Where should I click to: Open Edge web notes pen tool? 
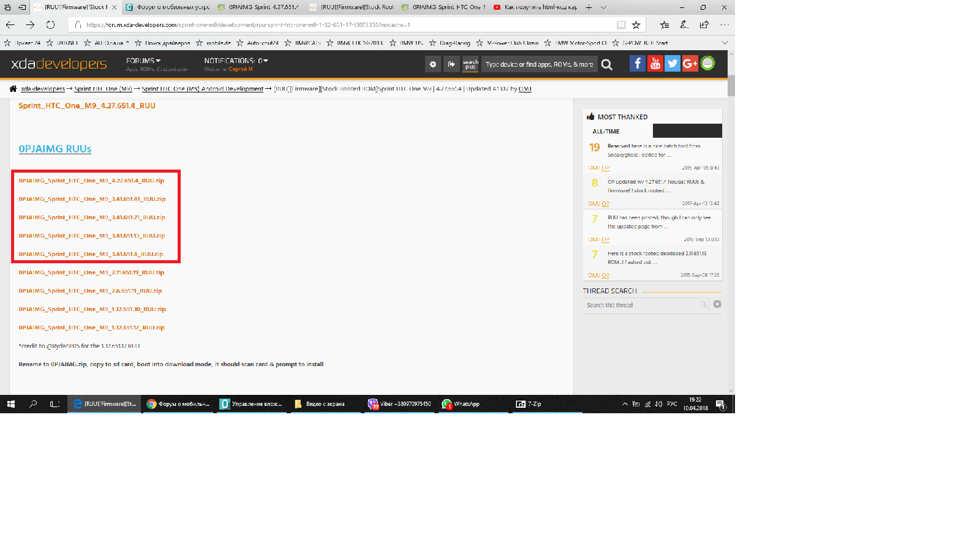pyautogui.click(x=684, y=25)
